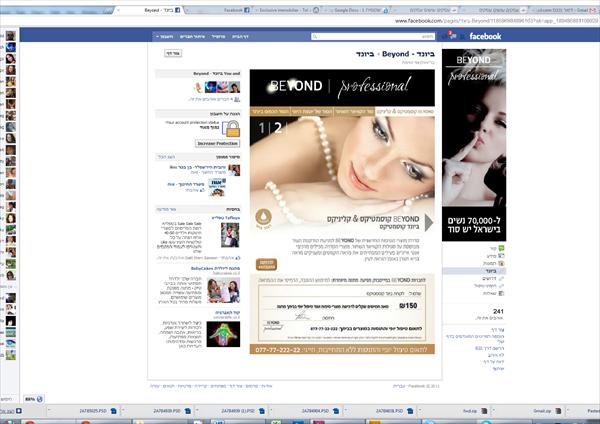
Task: Open the messages icon with red notification badge
Action: coord(453,36)
